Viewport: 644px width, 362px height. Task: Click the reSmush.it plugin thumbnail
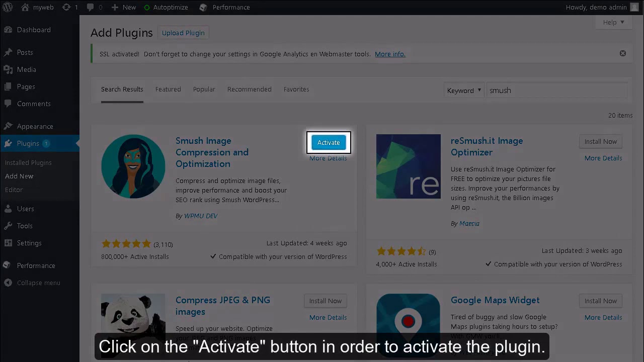pos(409,166)
